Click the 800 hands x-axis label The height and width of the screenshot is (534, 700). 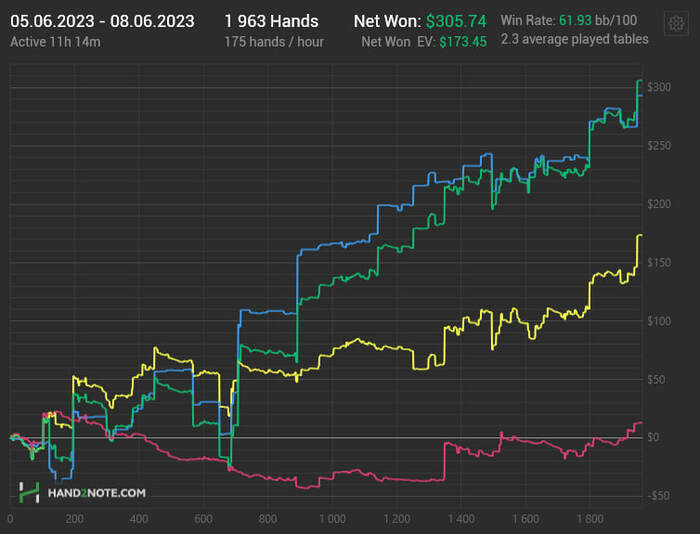pos(267,519)
